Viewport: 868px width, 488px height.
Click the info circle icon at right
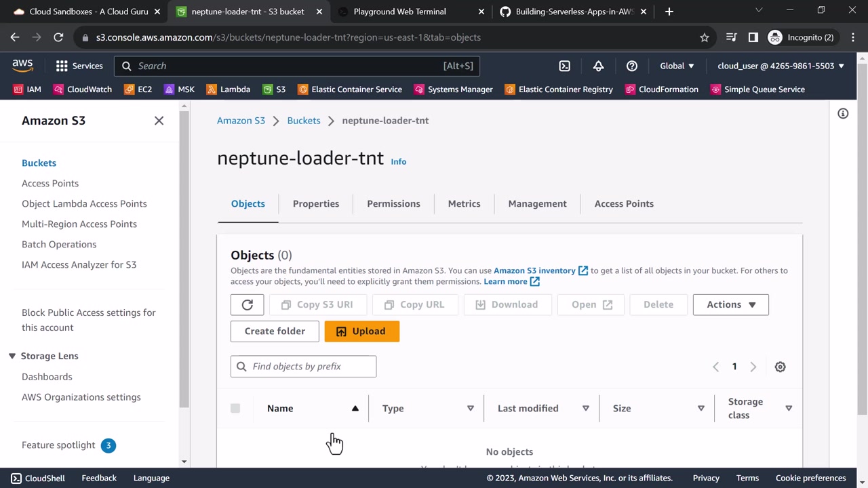tap(843, 114)
